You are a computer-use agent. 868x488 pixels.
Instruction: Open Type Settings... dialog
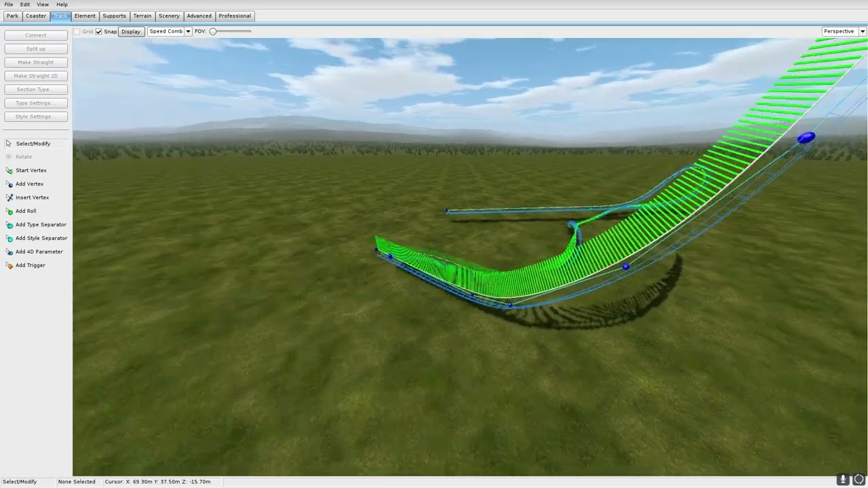36,103
